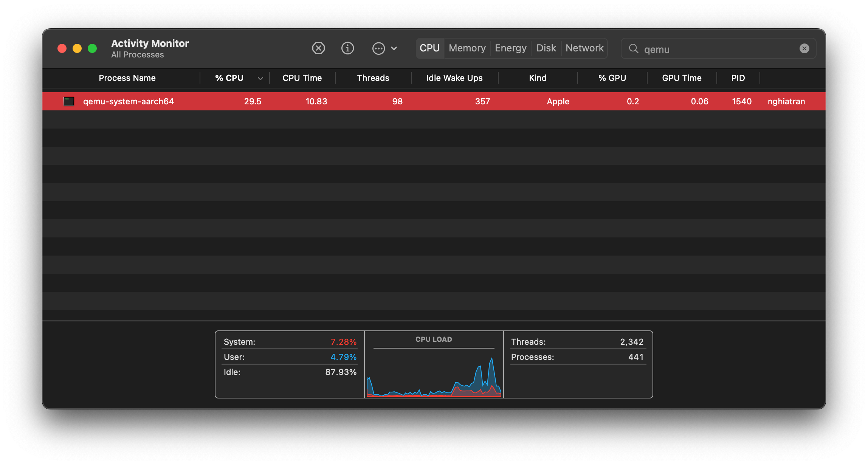Click the stop process (X) toolbar icon

pyautogui.click(x=319, y=48)
